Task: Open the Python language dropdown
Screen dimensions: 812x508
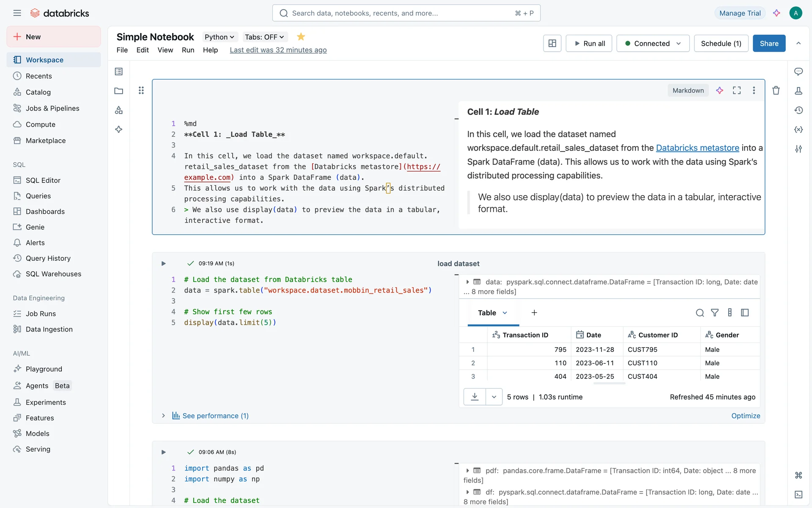Action: [219, 37]
